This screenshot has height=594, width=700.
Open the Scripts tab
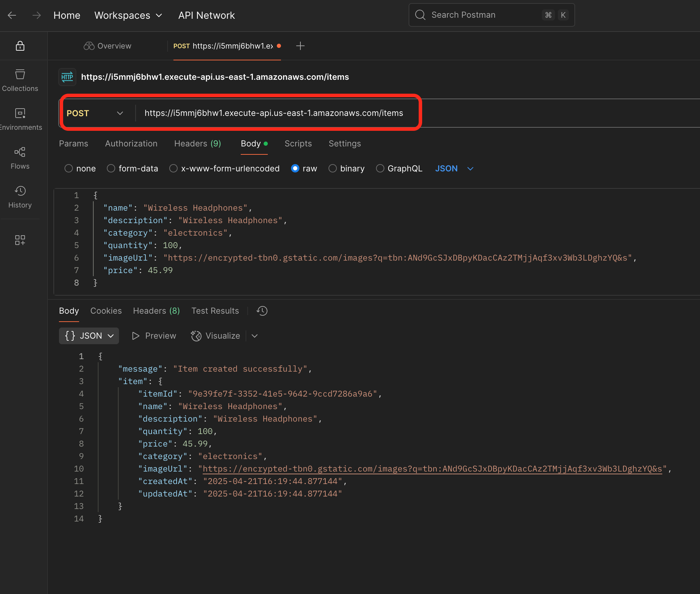point(298,144)
